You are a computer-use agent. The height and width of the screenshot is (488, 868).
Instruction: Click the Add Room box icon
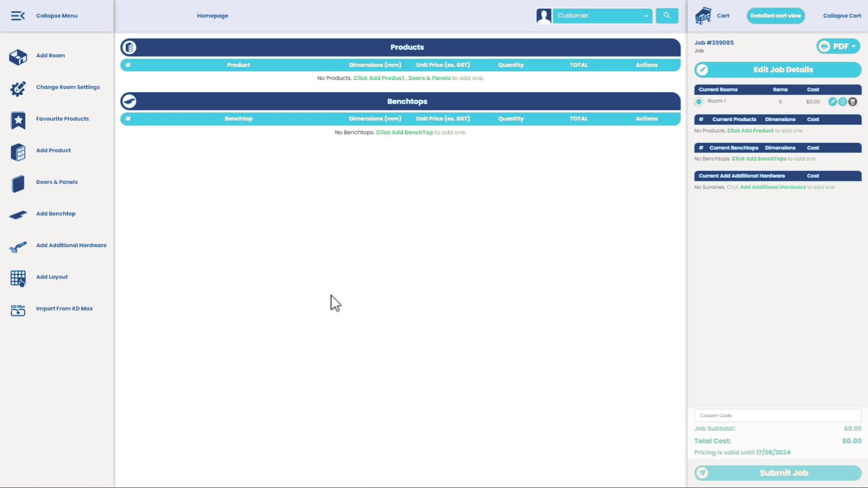click(x=18, y=57)
